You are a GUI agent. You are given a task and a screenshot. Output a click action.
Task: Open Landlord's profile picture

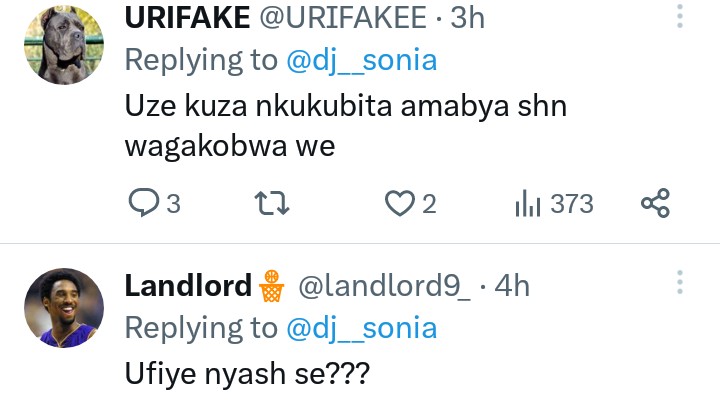pyautogui.click(x=64, y=308)
